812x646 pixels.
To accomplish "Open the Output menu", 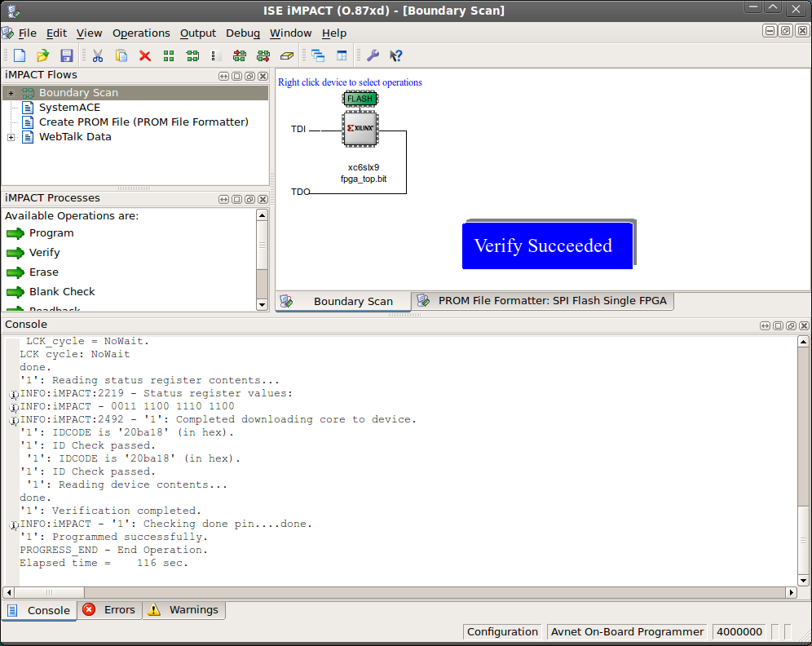I will pyautogui.click(x=198, y=33).
